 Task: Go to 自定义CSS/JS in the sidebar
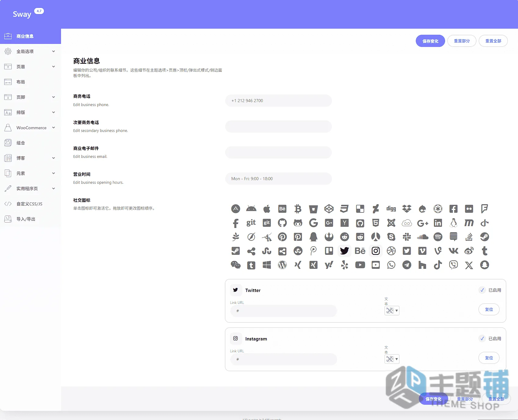tap(31, 204)
